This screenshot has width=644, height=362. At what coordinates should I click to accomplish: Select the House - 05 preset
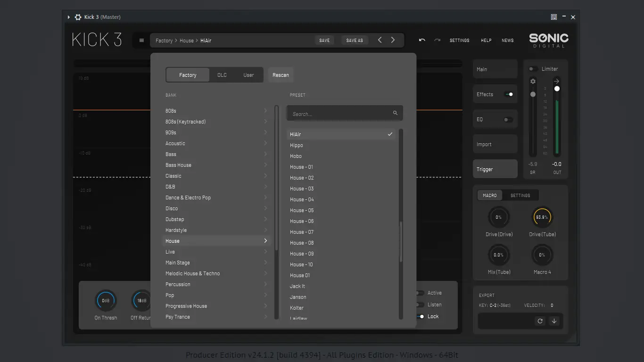point(341,210)
